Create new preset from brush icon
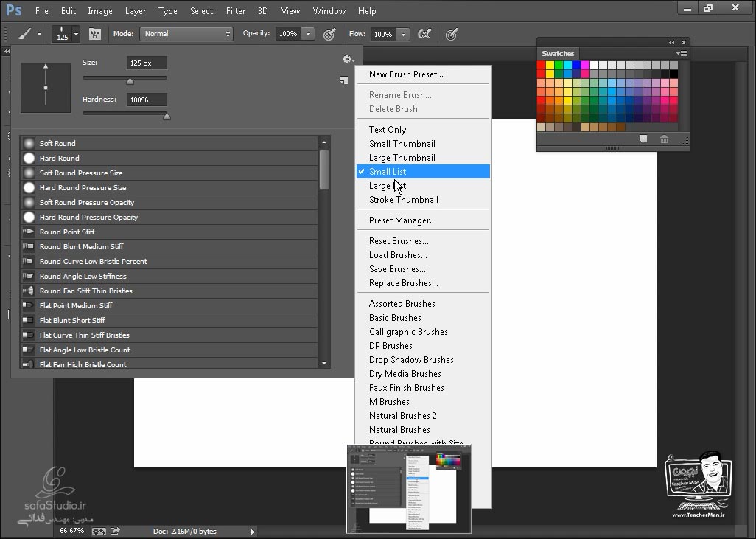This screenshot has width=756, height=539. pos(344,80)
